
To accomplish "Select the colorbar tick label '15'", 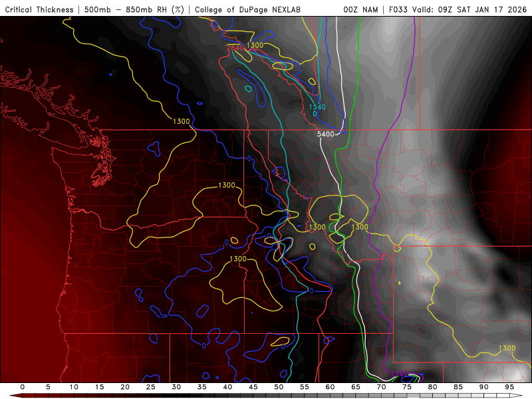I will (99, 387).
